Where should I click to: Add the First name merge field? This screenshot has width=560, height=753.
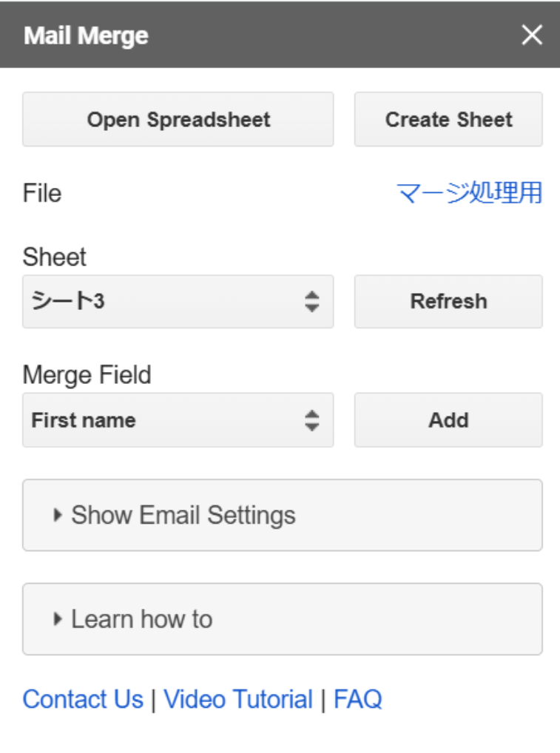448,420
